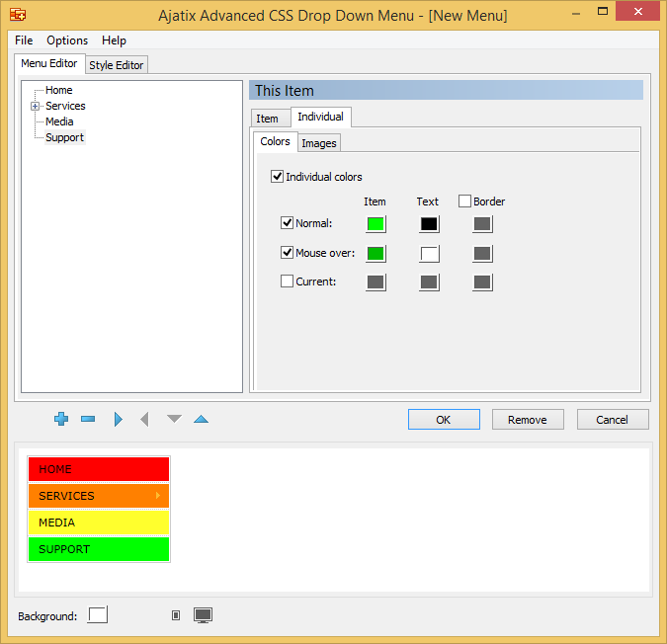Image resolution: width=667 pixels, height=644 pixels.
Task: Click the red HOME preview item
Action: pos(99,469)
